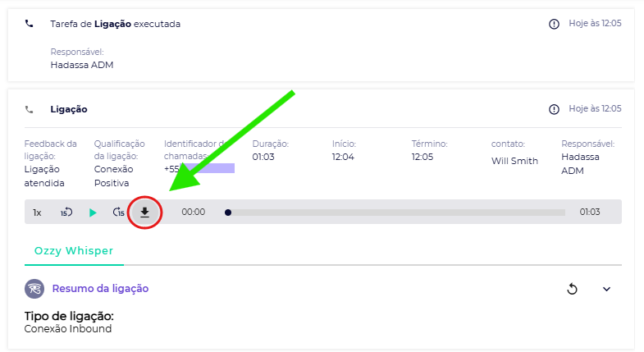644x352 pixels.
Task: Click the Ozzy eye icon beside Resumo
Action: [34, 289]
